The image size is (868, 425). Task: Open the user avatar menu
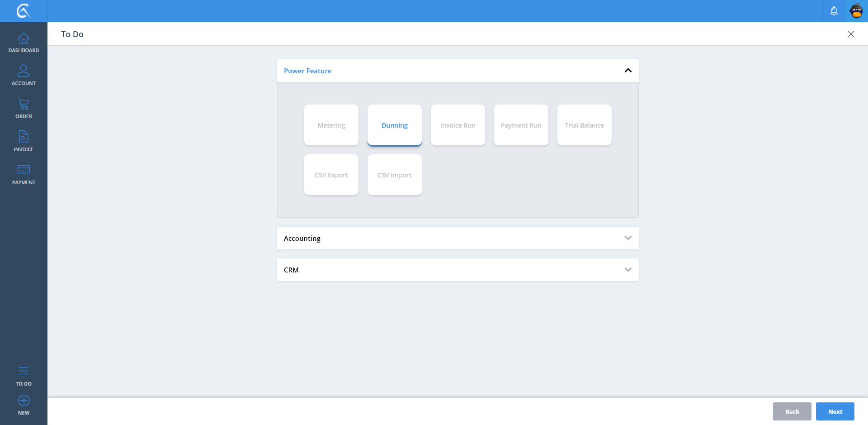pyautogui.click(x=856, y=11)
